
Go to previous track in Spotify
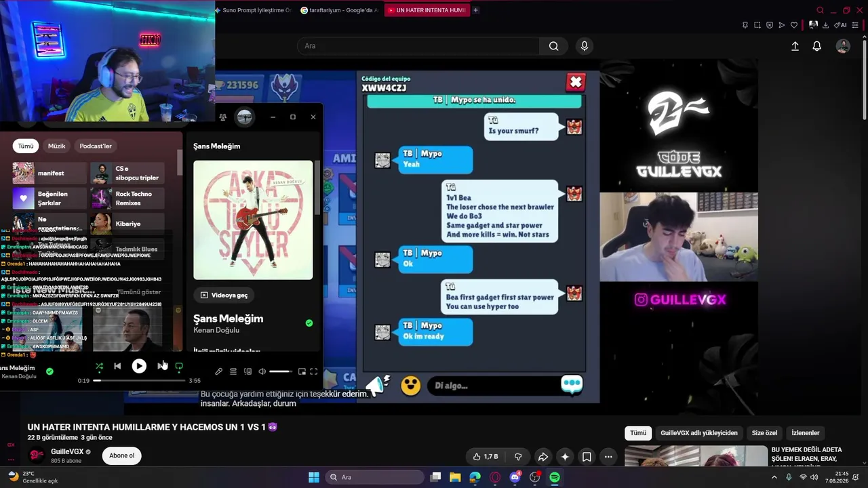click(x=117, y=366)
